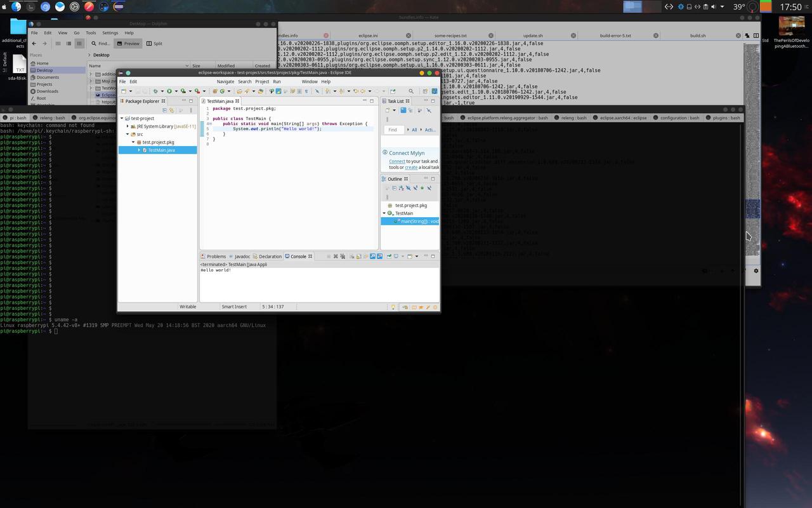Image resolution: width=812 pixels, height=508 pixels.
Task: Click New Java Class green C icon
Action: [x=222, y=91]
